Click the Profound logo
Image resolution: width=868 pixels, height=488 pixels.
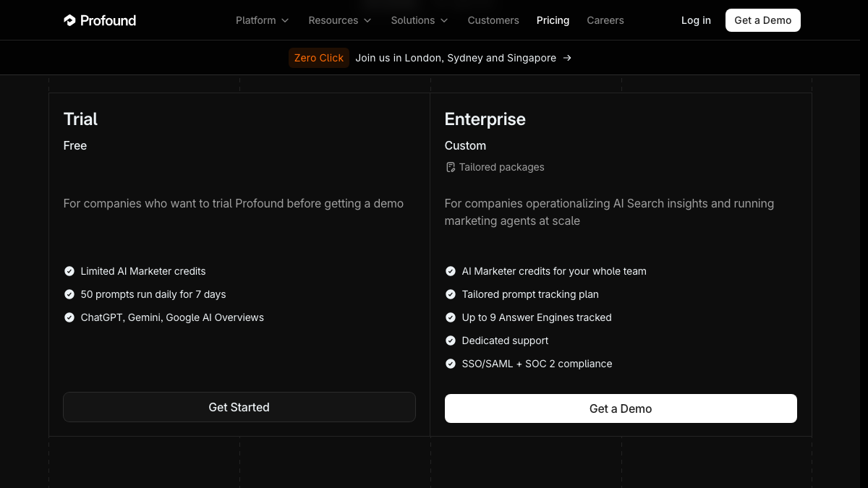tap(100, 20)
